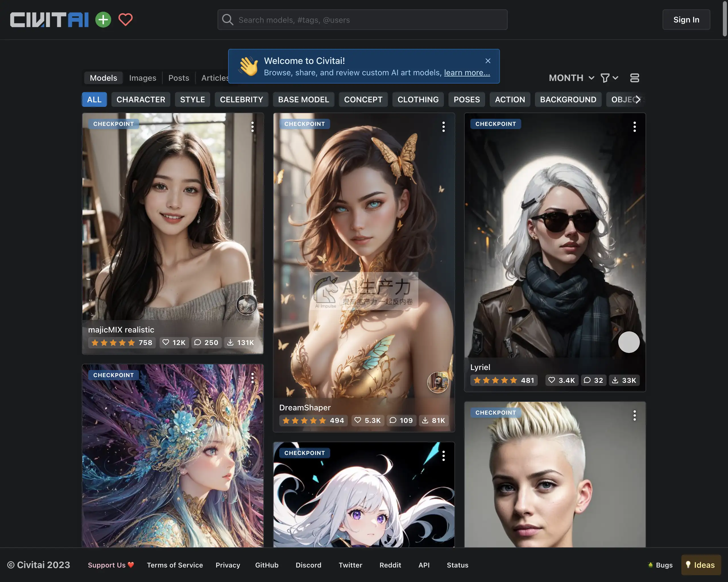Open Lyriel card options menu
The height and width of the screenshot is (582, 728).
click(634, 127)
